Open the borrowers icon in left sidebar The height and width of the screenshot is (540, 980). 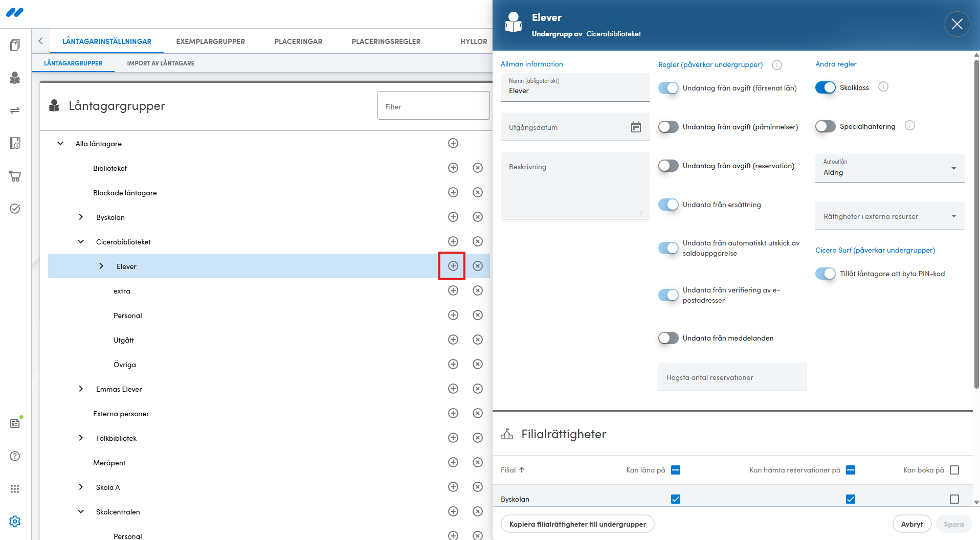(x=15, y=78)
